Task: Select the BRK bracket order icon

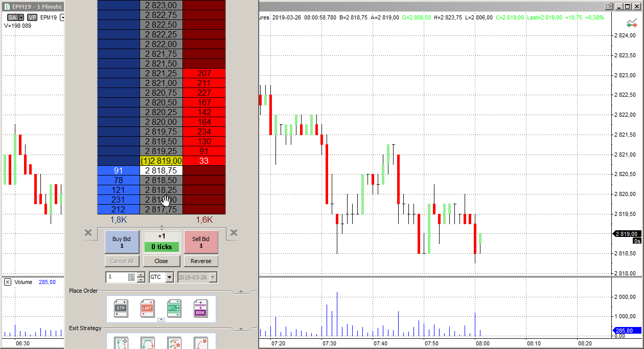Action: click(x=200, y=309)
